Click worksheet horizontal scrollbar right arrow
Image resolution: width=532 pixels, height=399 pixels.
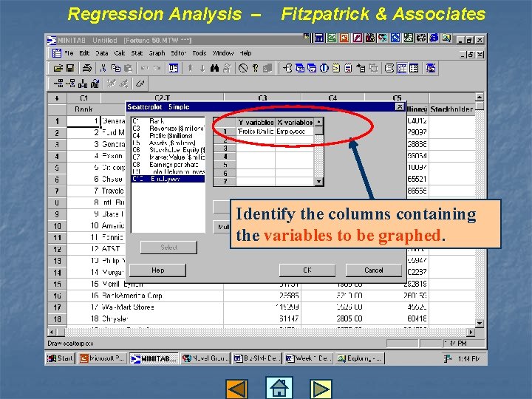coord(471,332)
